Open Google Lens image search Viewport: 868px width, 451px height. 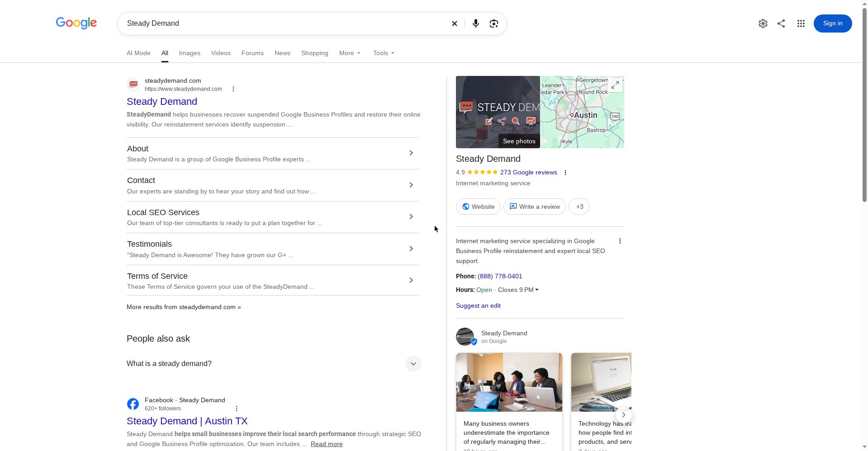click(x=494, y=23)
